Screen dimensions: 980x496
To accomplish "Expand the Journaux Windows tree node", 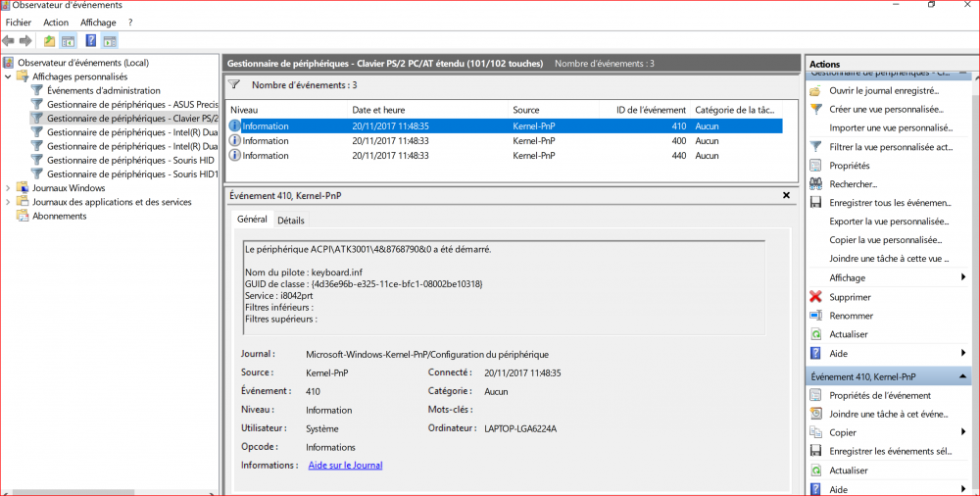I will (10, 188).
